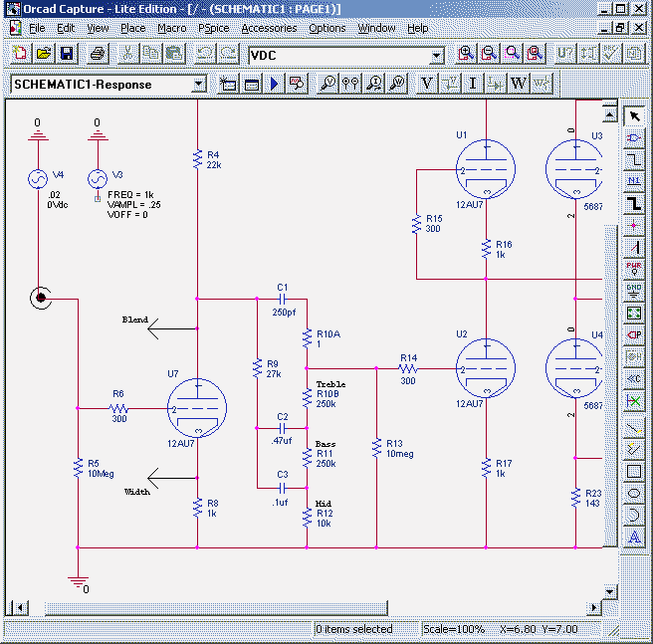Image resolution: width=653 pixels, height=644 pixels.
Task: Open the SCHEMATIC1-Response profile dropdown
Action: click(198, 85)
